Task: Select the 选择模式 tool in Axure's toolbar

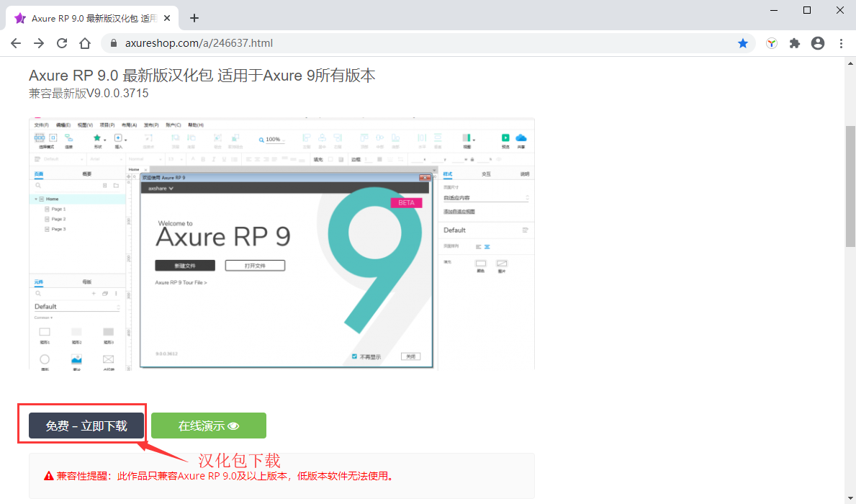Action: [x=40, y=139]
